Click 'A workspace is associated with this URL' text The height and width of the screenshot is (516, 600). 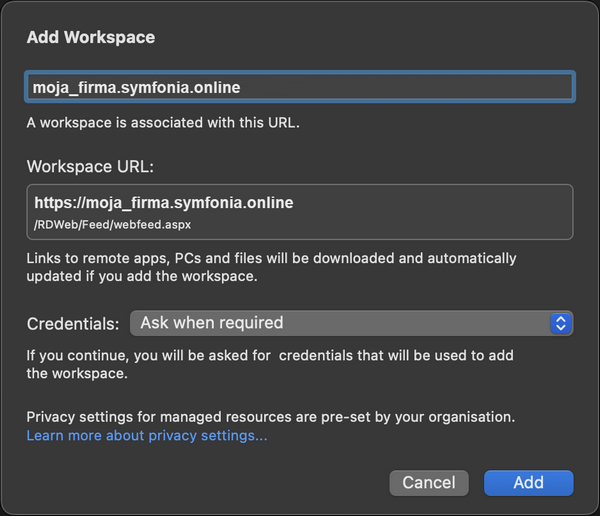coord(163,124)
